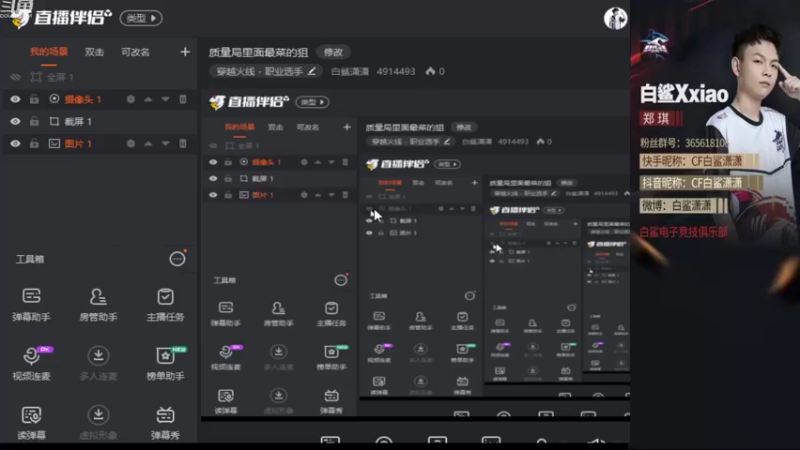Screen dimensions: 800x450
Task: Open the 工具箱 more options icon
Action: [177, 259]
